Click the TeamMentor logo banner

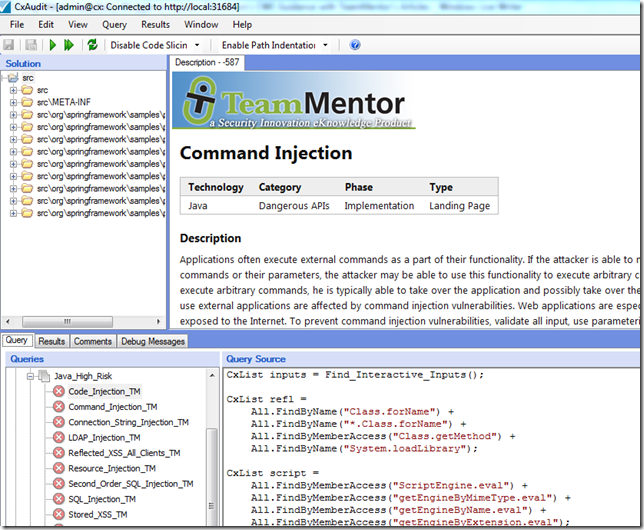[294, 102]
